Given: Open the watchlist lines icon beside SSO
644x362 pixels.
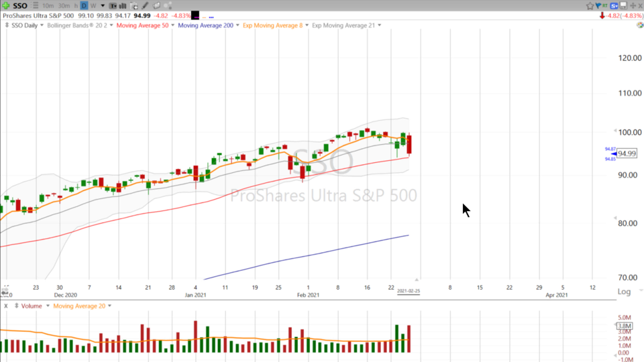Looking at the screenshot, I should click(36, 6).
